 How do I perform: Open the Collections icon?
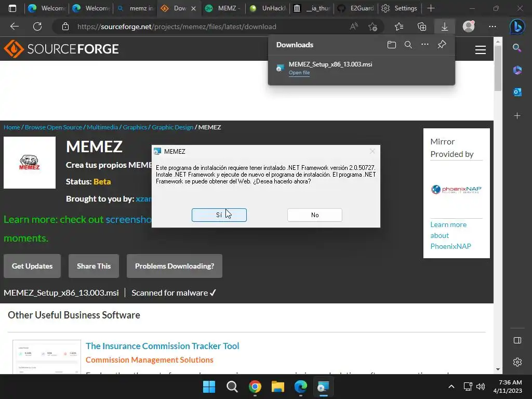coord(422,26)
